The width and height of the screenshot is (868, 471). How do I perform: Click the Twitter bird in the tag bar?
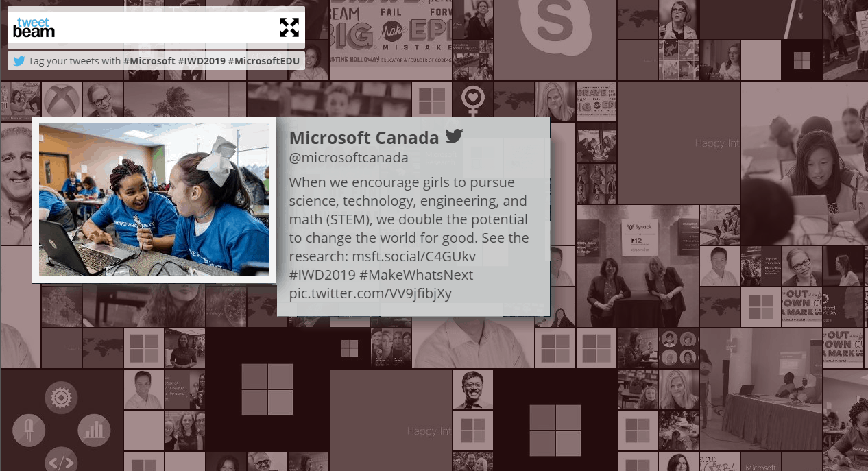pos(19,61)
